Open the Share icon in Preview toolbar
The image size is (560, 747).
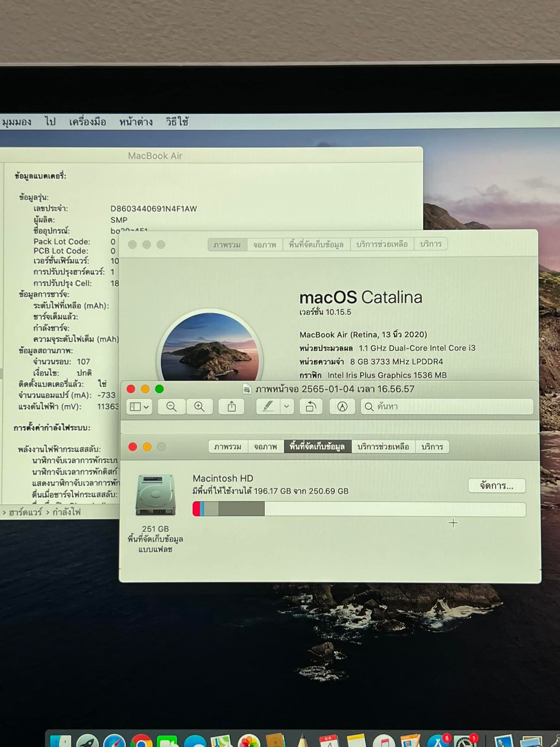pos(232,406)
